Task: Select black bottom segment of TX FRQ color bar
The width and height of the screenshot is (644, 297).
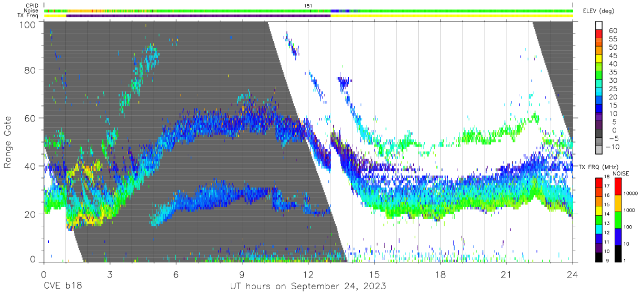Action: pyautogui.click(x=598, y=257)
